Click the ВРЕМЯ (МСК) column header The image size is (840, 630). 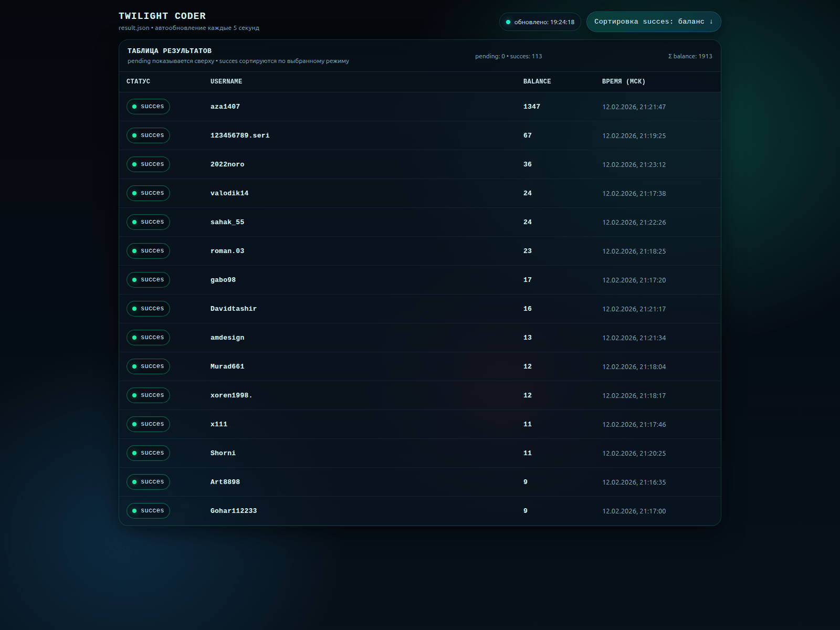tap(624, 81)
